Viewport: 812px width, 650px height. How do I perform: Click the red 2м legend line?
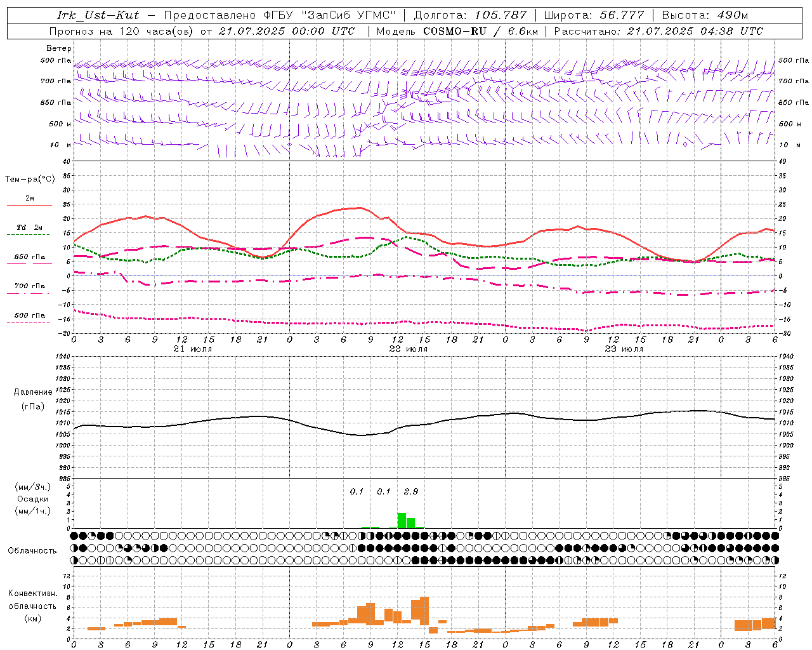tap(29, 205)
